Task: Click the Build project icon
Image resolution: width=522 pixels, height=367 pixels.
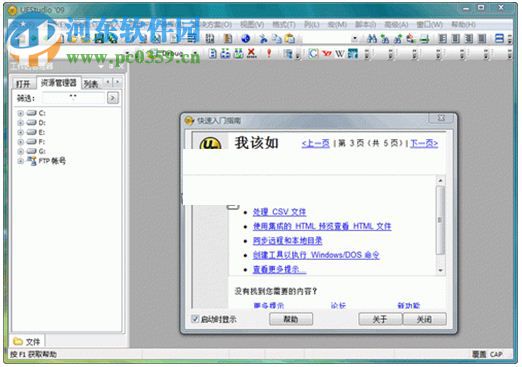Action: pyautogui.click(x=225, y=53)
